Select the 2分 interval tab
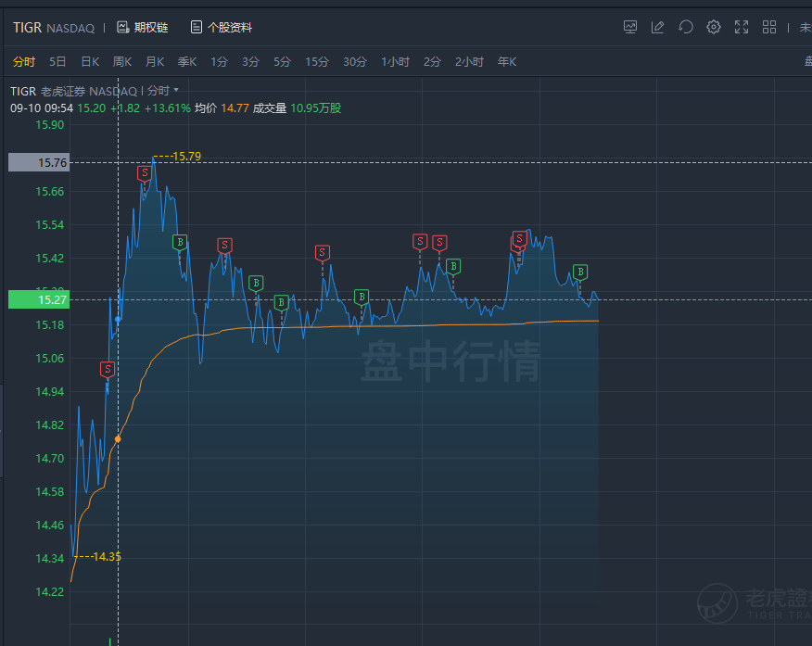Image resolution: width=812 pixels, height=646 pixels. 432,61
